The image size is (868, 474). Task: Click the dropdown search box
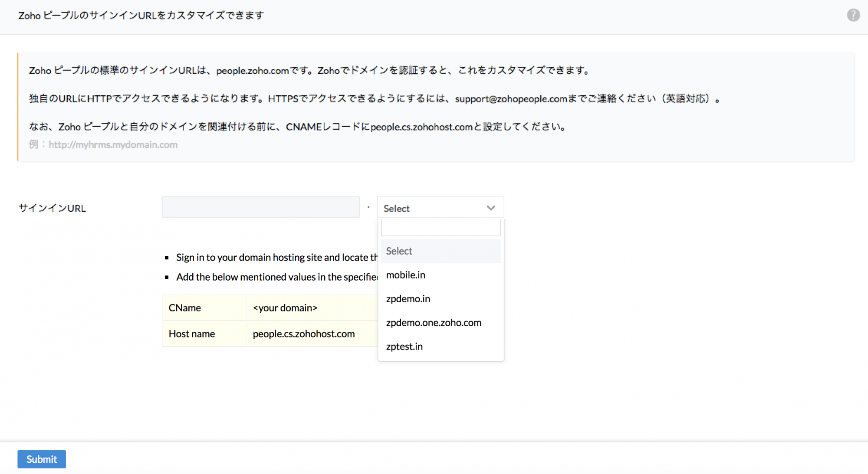coord(441,228)
